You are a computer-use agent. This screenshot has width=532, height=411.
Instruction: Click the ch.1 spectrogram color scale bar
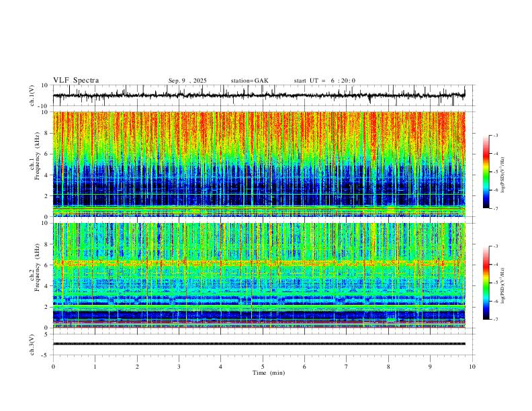coord(486,172)
